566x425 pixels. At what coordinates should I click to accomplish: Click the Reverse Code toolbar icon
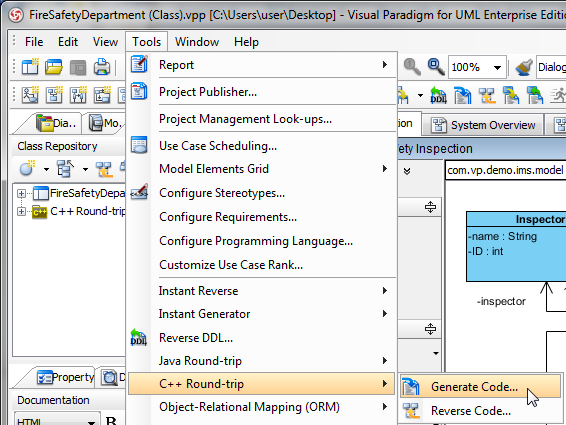(487, 95)
